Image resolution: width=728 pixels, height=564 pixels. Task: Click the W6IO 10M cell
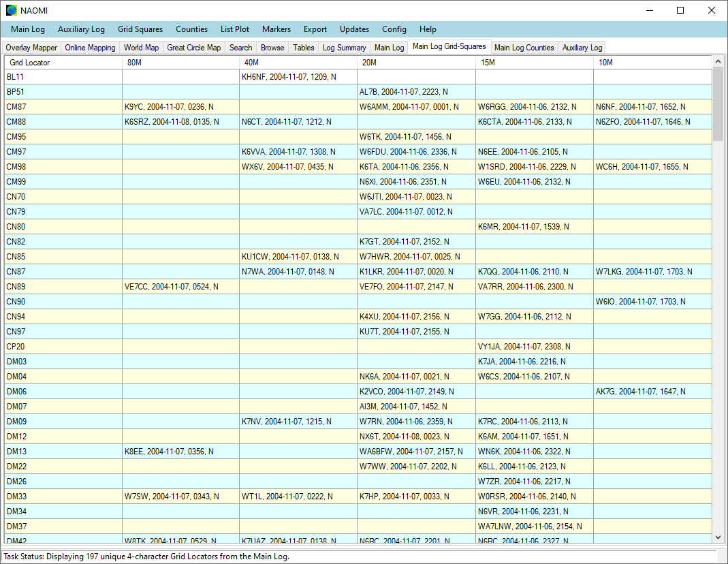pyautogui.click(x=652, y=302)
